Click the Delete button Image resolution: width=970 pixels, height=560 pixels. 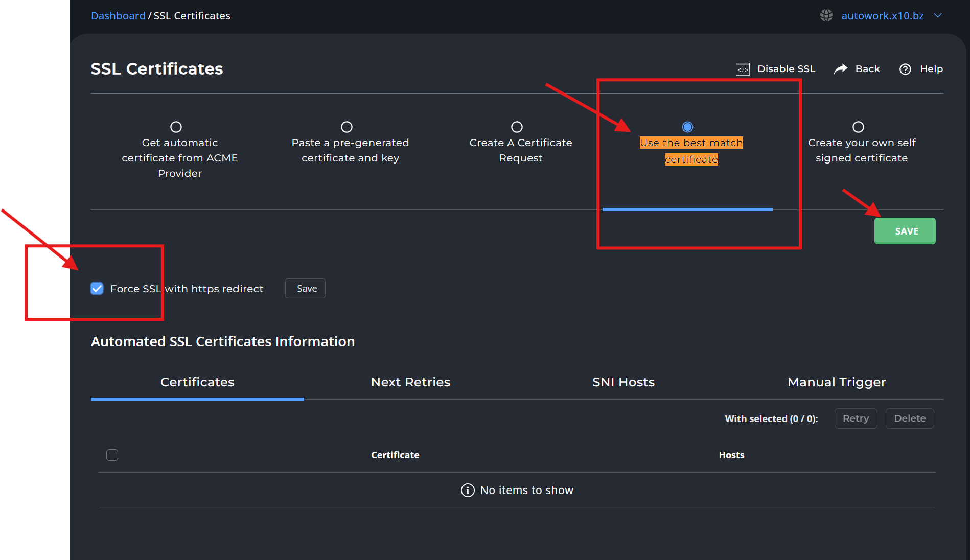[910, 418]
